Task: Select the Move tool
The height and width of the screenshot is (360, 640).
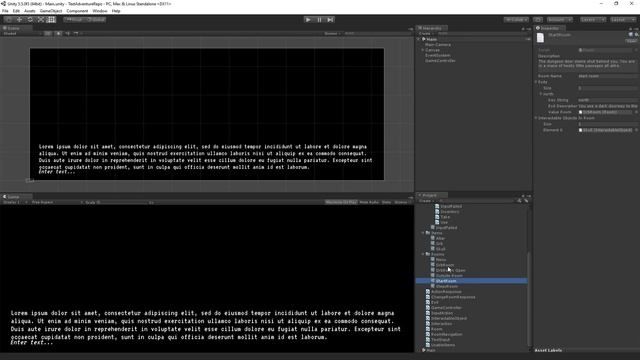Action: [x=19, y=20]
